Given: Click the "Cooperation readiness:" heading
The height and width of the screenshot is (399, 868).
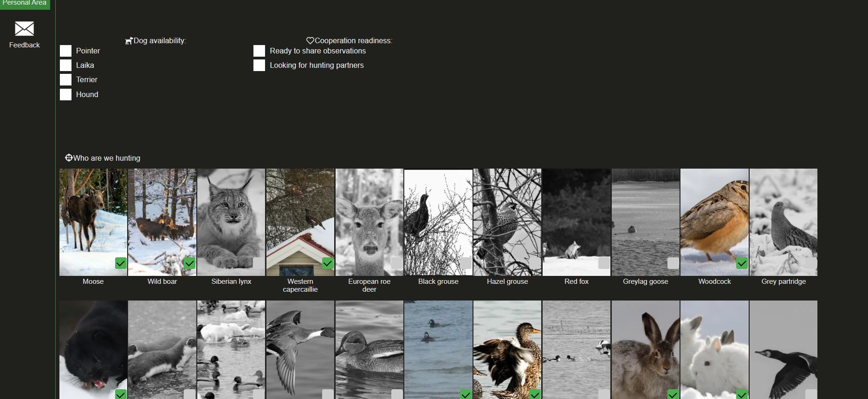Looking at the screenshot, I should (x=353, y=41).
